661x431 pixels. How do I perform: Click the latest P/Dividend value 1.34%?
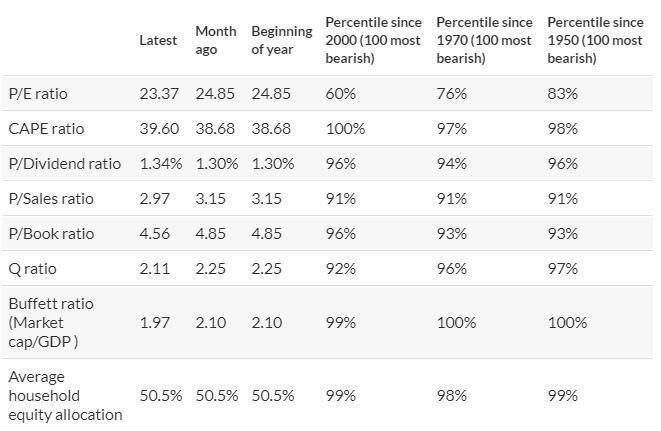161,163
